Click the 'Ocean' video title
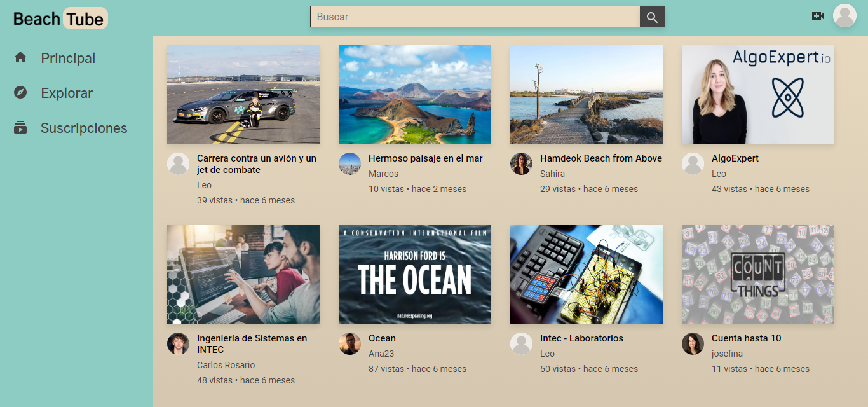Image resolution: width=868 pixels, height=407 pixels. point(382,338)
